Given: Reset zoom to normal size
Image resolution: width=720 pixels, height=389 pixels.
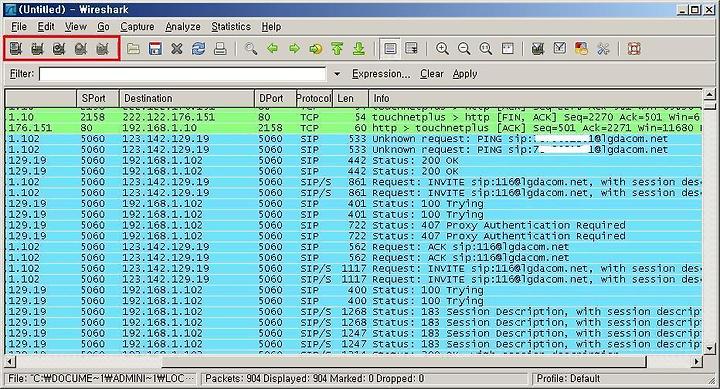Looking at the screenshot, I should pyautogui.click(x=486, y=48).
